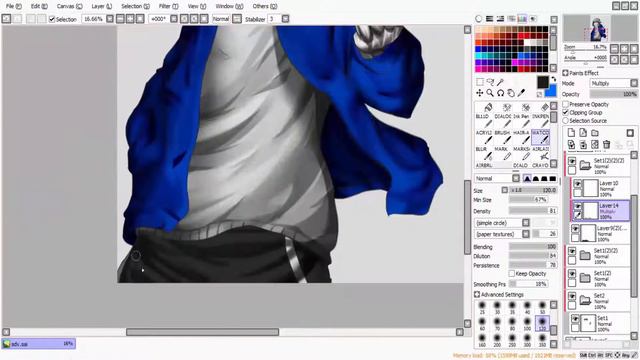Select the zoom magnifier tool
This screenshot has height=360, width=640.
pyautogui.click(x=490, y=93)
